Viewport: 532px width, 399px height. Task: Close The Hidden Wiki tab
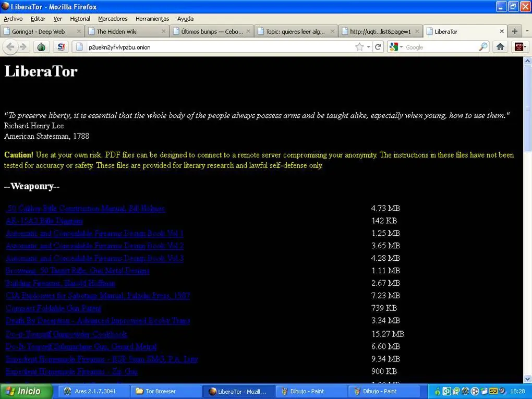pos(164,31)
